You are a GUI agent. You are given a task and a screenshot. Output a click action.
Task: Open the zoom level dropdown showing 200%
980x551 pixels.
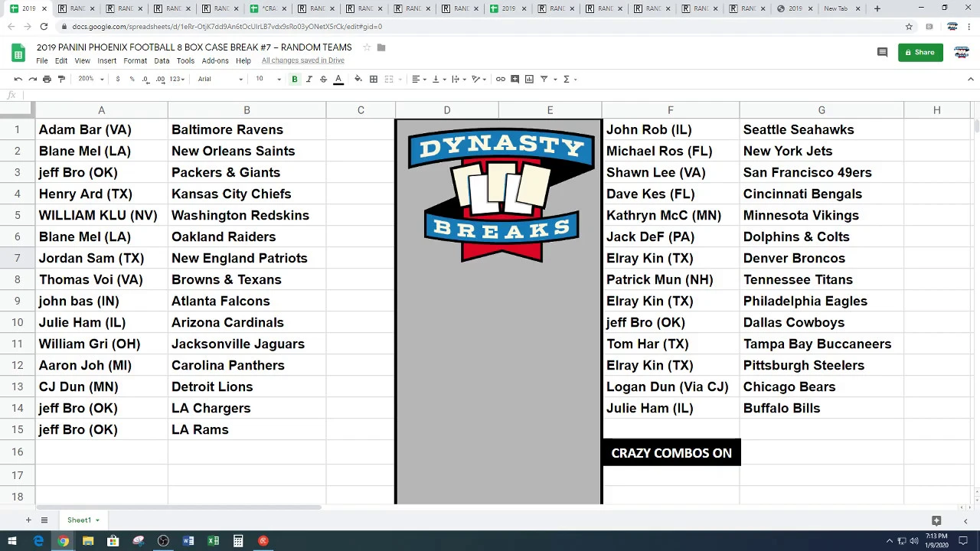(90, 79)
